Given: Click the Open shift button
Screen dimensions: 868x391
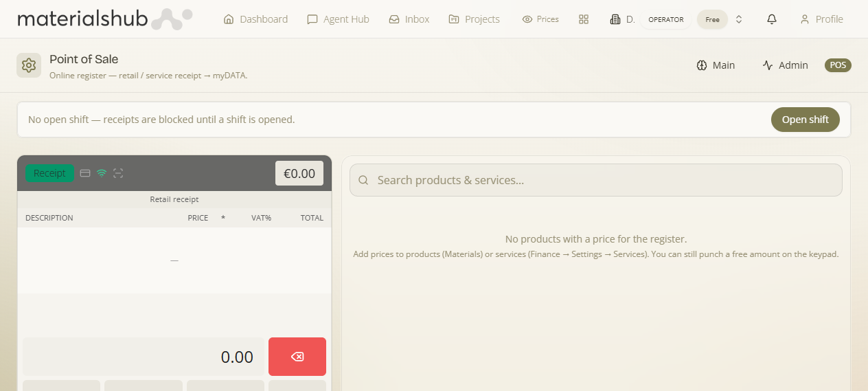Looking at the screenshot, I should point(806,120).
